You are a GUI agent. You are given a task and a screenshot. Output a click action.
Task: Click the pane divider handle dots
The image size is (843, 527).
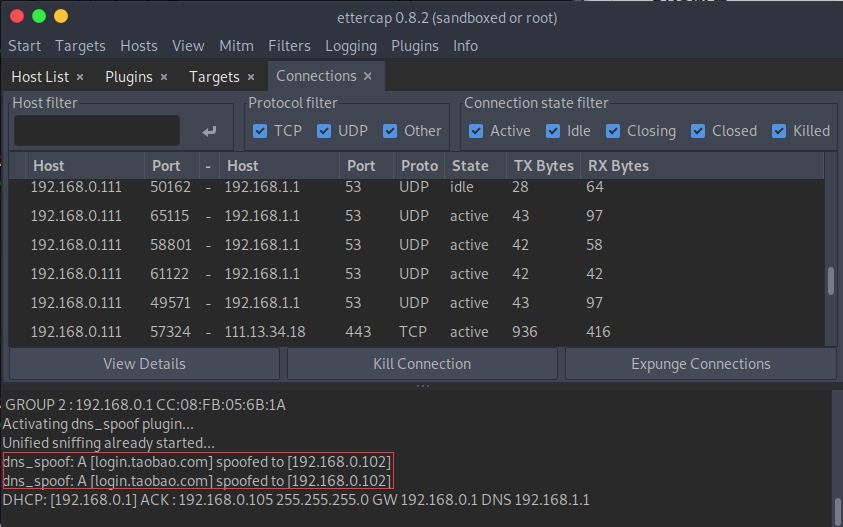pos(423,386)
